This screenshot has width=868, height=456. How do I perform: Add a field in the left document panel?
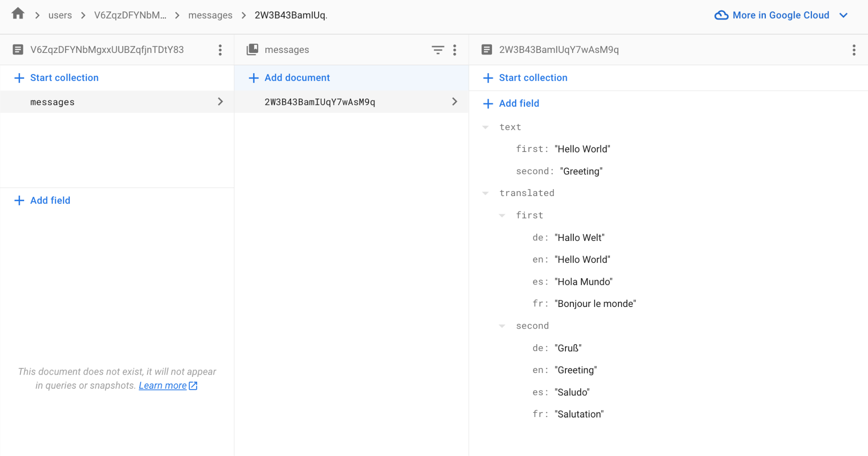tap(50, 200)
